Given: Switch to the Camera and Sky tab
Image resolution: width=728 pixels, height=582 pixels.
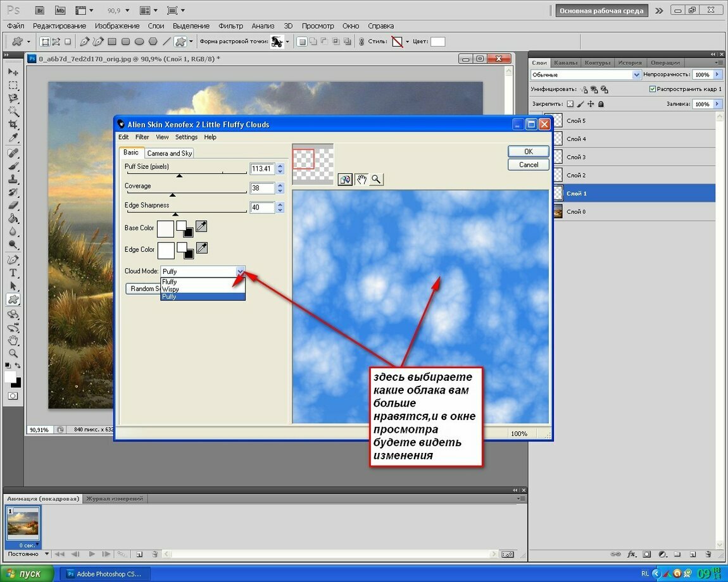Looking at the screenshot, I should tap(170, 153).
